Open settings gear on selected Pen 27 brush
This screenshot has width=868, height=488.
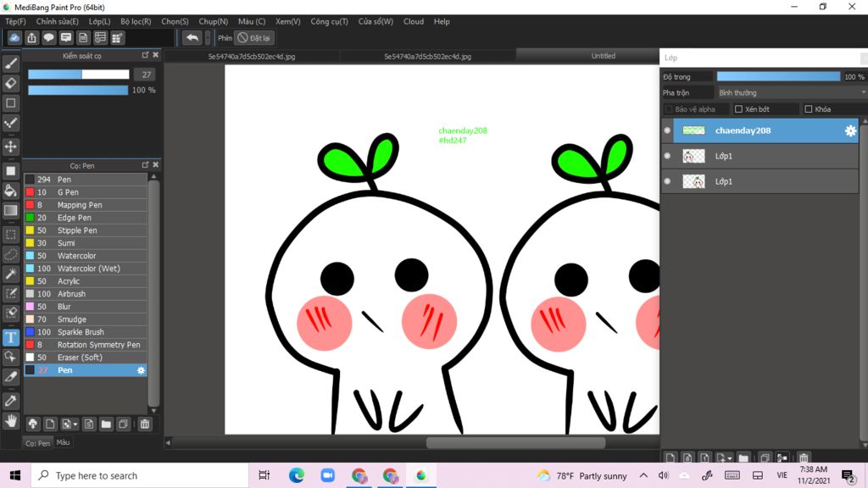click(x=142, y=370)
